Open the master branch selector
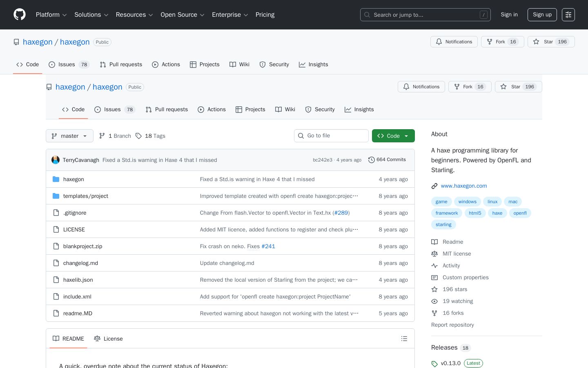Screen dimensions: 588x368 click(x=69, y=136)
